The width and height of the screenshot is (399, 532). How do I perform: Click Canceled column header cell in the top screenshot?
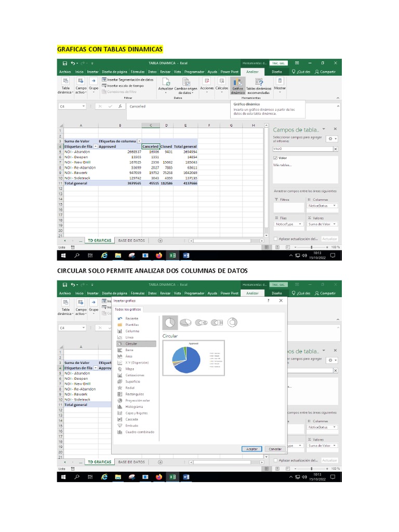click(x=150, y=147)
